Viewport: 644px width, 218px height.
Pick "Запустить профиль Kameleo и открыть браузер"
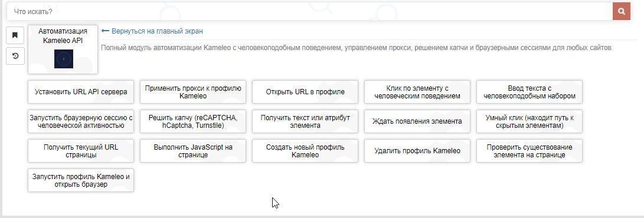point(81,180)
